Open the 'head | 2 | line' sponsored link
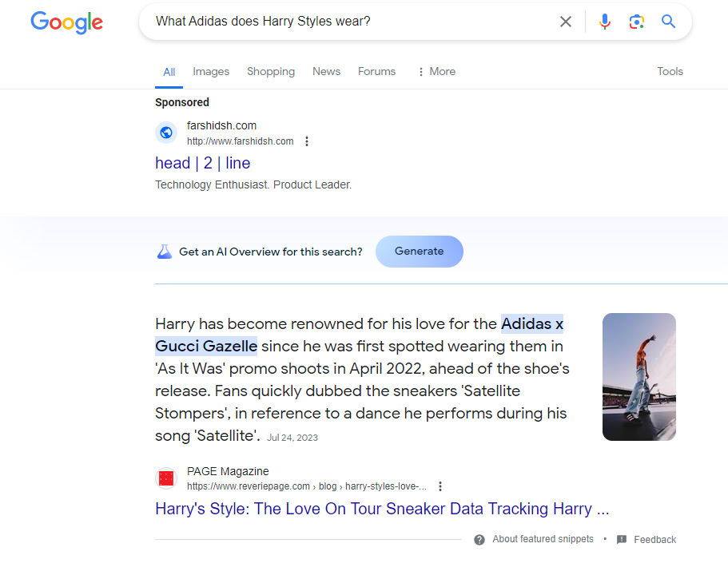The image size is (728, 571). pyautogui.click(x=203, y=163)
